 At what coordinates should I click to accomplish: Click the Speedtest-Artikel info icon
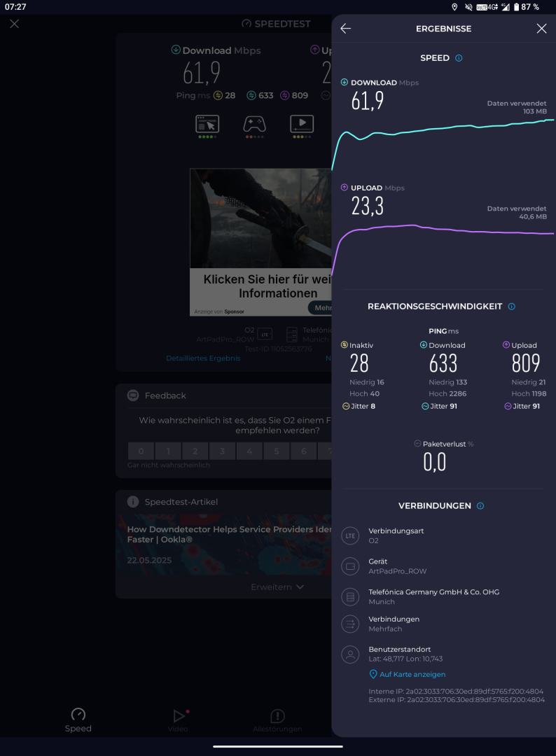click(133, 501)
